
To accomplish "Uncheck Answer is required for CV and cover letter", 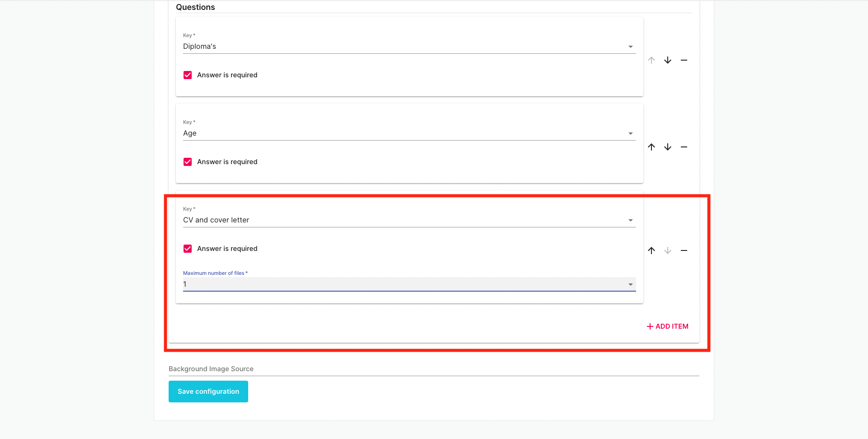I will pos(188,249).
